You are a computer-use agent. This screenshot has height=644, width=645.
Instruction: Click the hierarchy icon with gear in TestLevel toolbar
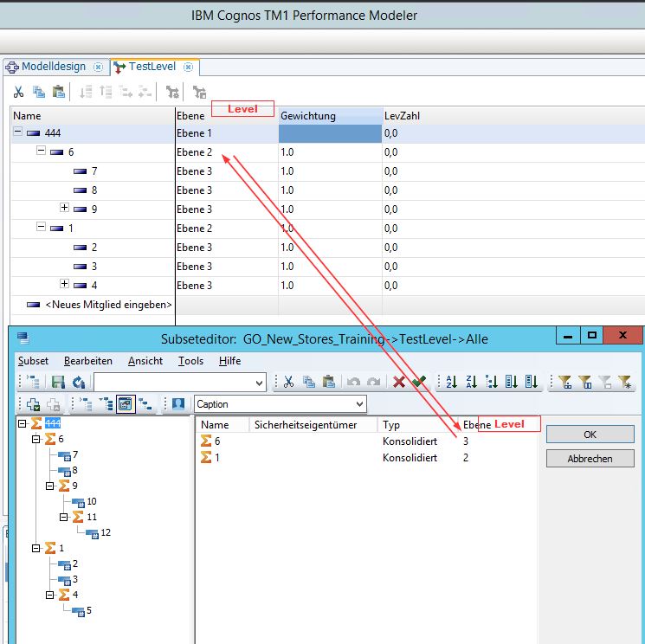pyautogui.click(x=172, y=92)
